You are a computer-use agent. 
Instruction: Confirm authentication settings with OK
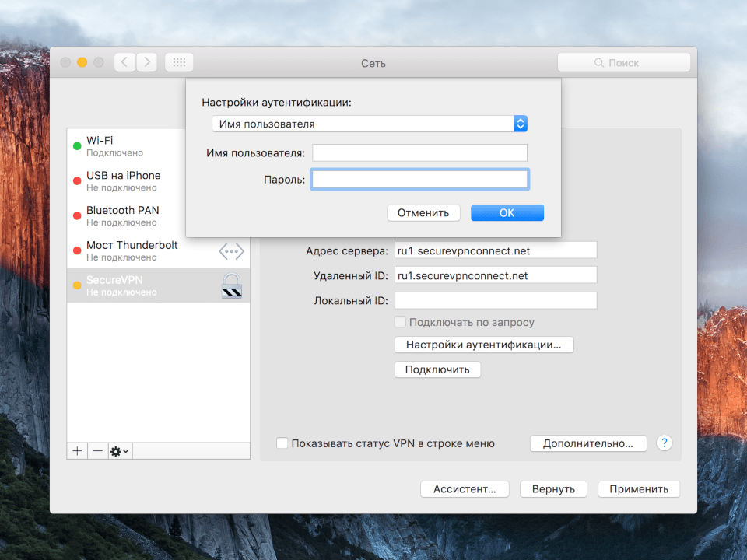[x=507, y=212]
